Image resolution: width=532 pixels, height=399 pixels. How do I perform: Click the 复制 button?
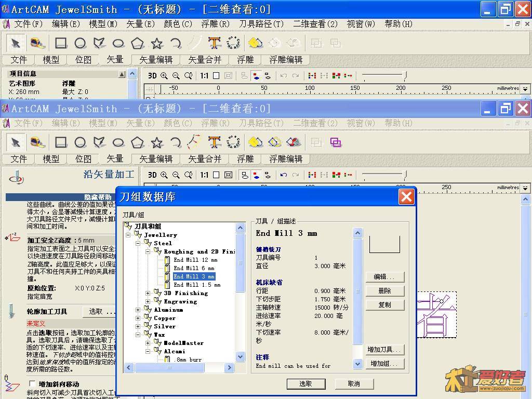pos(385,304)
